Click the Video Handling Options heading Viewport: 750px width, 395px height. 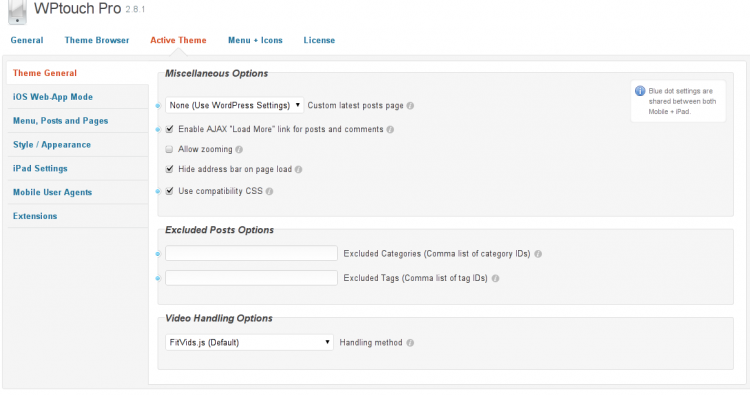click(219, 318)
